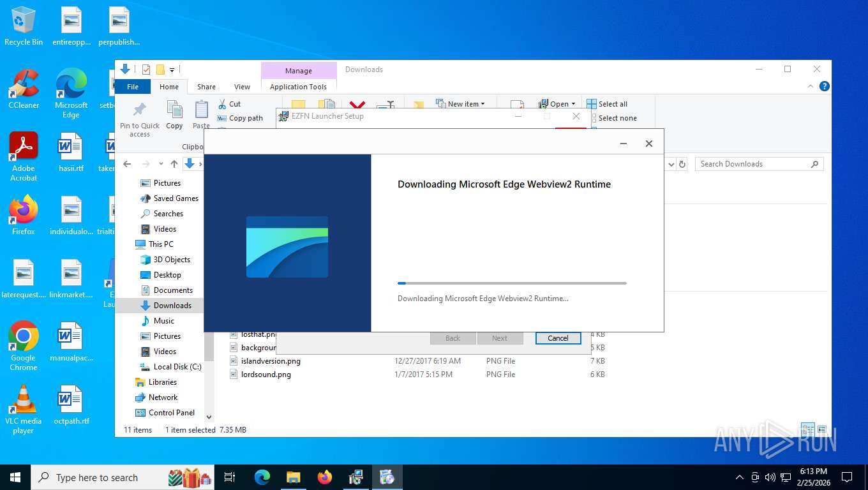
Task: Select Local Disk (C:) in navigation pane
Action: (170, 367)
